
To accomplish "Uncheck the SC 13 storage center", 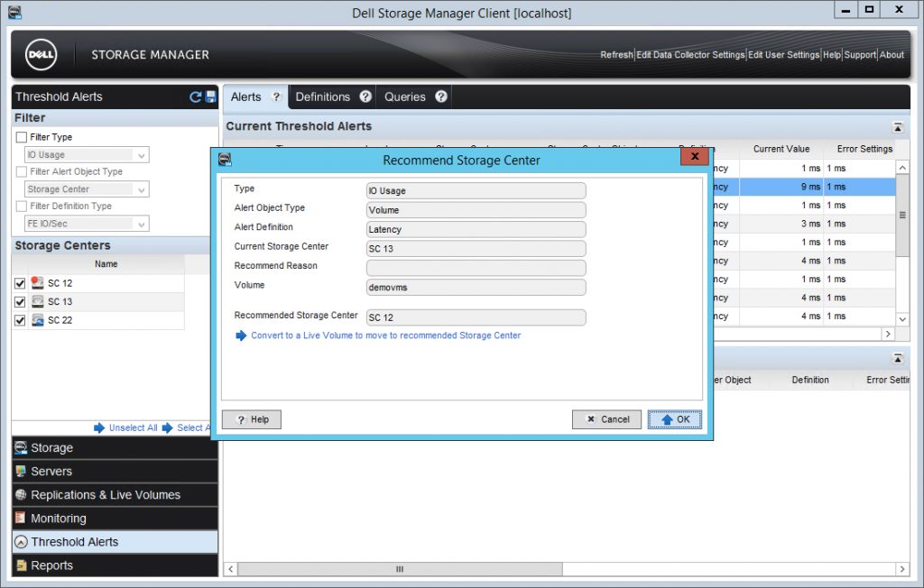I will tap(20, 301).
